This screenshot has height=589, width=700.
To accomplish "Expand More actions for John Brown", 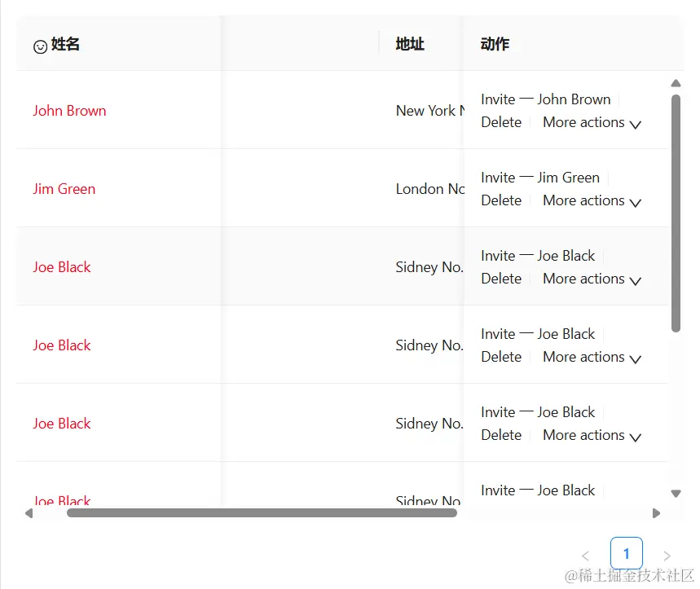I will (x=592, y=123).
